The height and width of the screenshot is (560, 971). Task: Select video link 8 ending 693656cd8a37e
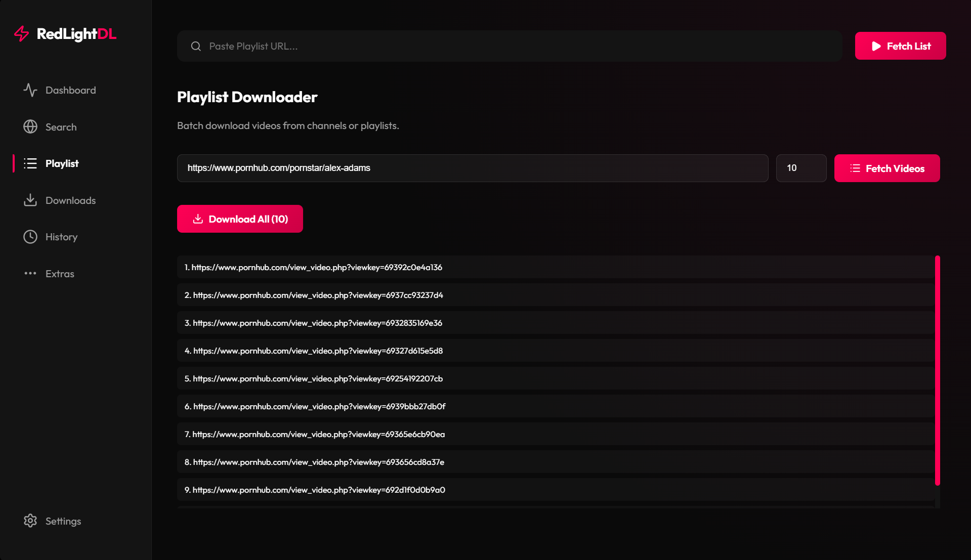pyautogui.click(x=556, y=462)
